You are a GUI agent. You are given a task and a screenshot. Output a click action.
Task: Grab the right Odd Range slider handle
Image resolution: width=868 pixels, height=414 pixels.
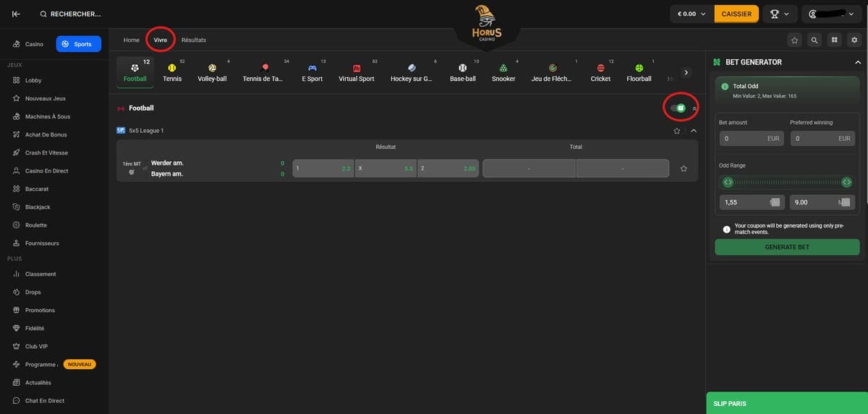(x=846, y=182)
